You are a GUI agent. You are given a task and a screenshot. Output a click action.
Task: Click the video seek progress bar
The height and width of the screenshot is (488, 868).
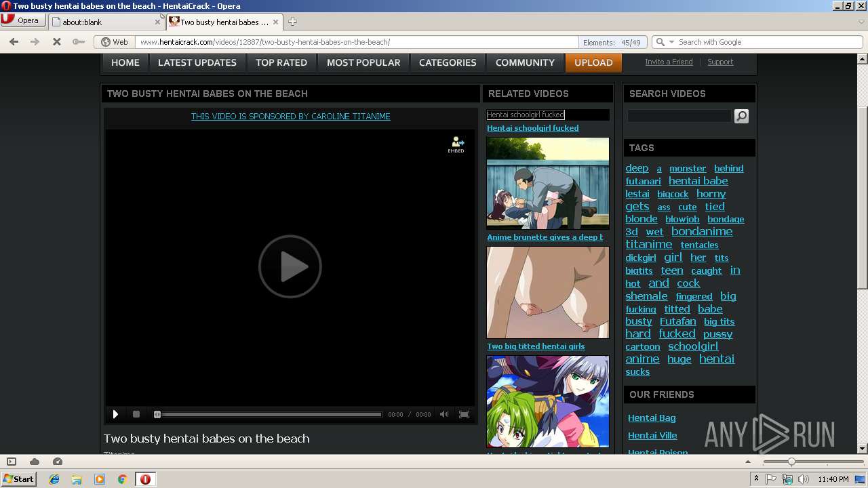[x=269, y=414]
